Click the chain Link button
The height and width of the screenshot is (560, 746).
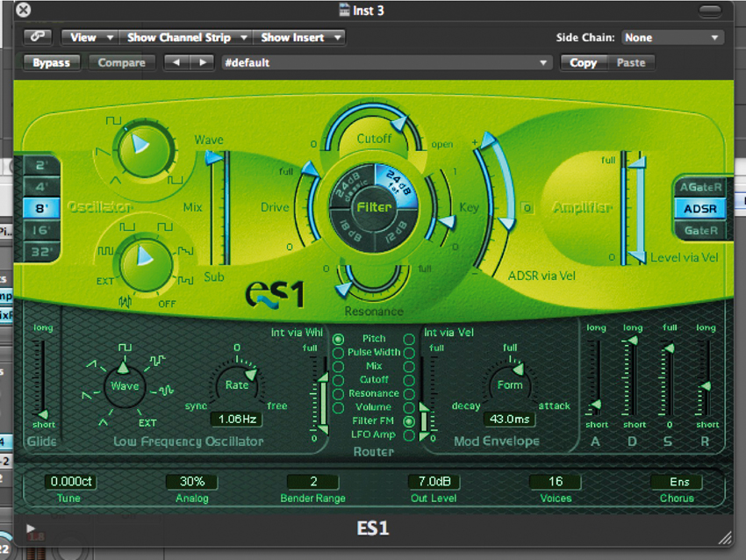pos(38,37)
